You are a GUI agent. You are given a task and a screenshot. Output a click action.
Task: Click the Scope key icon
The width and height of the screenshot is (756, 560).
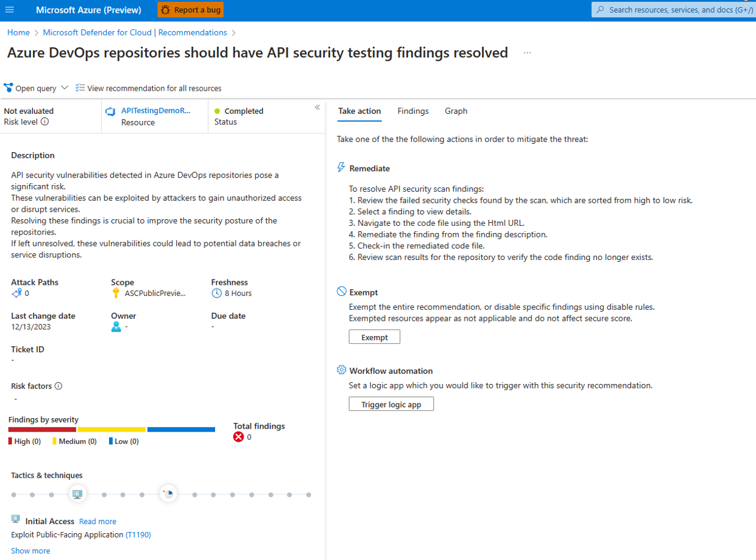[x=115, y=293]
